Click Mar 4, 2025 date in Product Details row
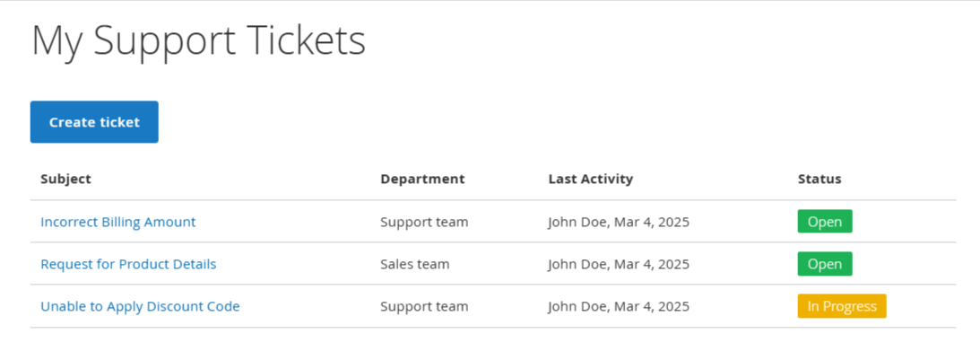The image size is (980, 360). [652, 264]
